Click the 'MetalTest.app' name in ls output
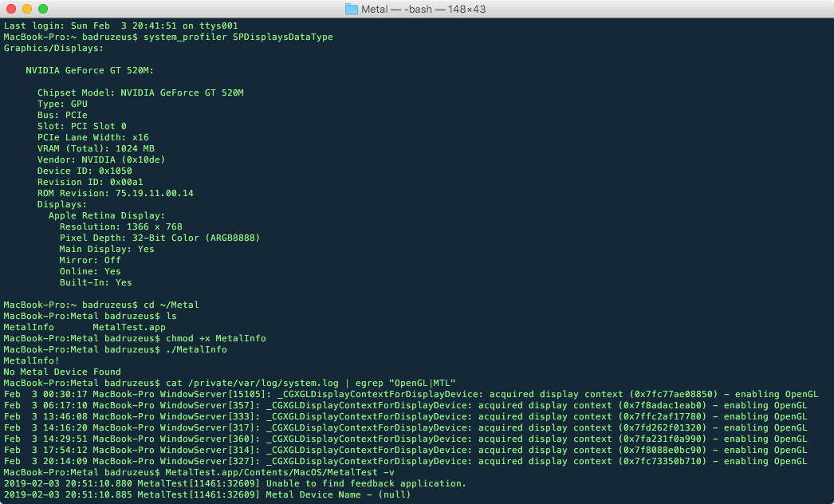 pos(129,327)
